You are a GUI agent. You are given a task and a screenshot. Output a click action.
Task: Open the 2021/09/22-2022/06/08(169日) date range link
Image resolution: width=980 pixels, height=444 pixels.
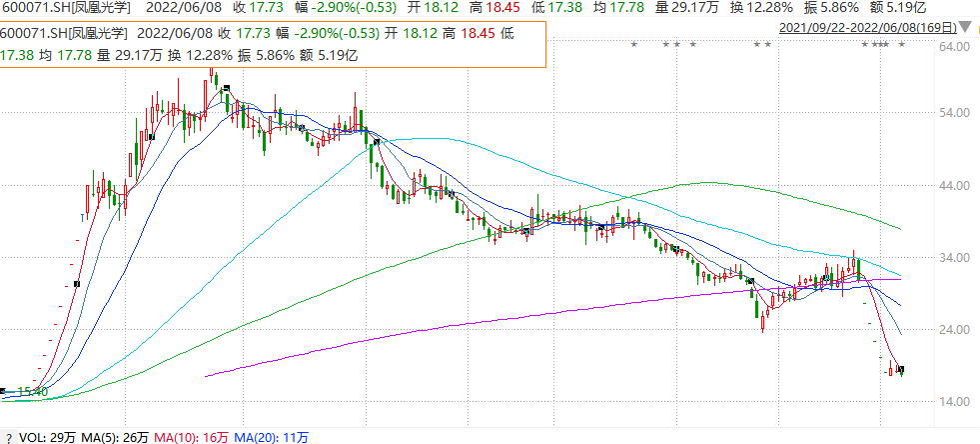[868, 28]
